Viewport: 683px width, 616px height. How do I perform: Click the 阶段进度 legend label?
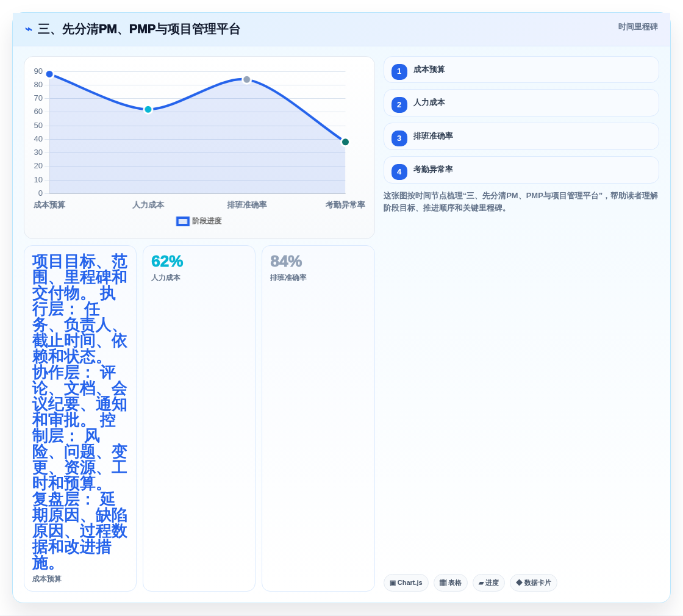[207, 221]
